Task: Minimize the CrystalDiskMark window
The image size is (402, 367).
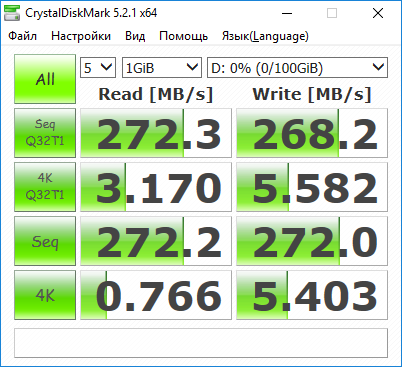Action: pyautogui.click(x=287, y=13)
